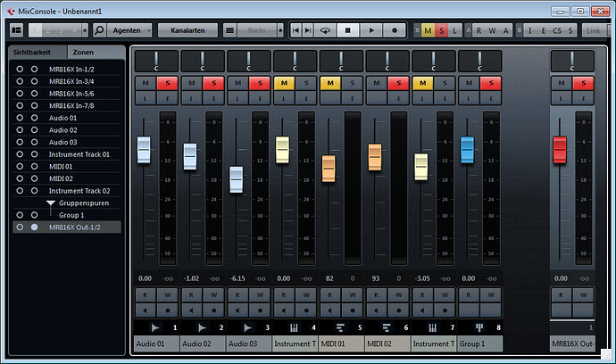This screenshot has width=616, height=364.
Task: Bypass all inserts with global I button
Action: click(529, 30)
